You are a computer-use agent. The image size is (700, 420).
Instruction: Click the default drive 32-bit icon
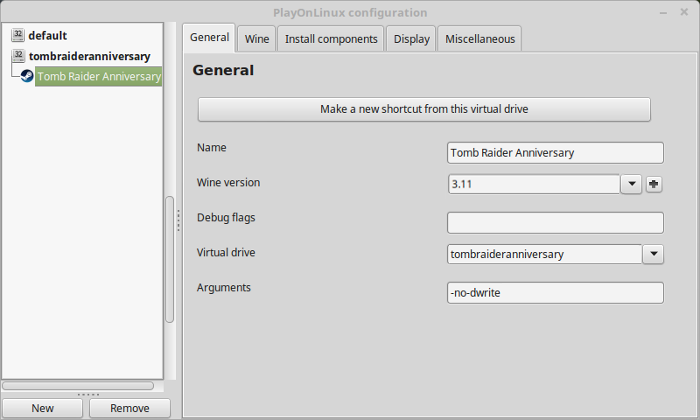tap(18, 35)
